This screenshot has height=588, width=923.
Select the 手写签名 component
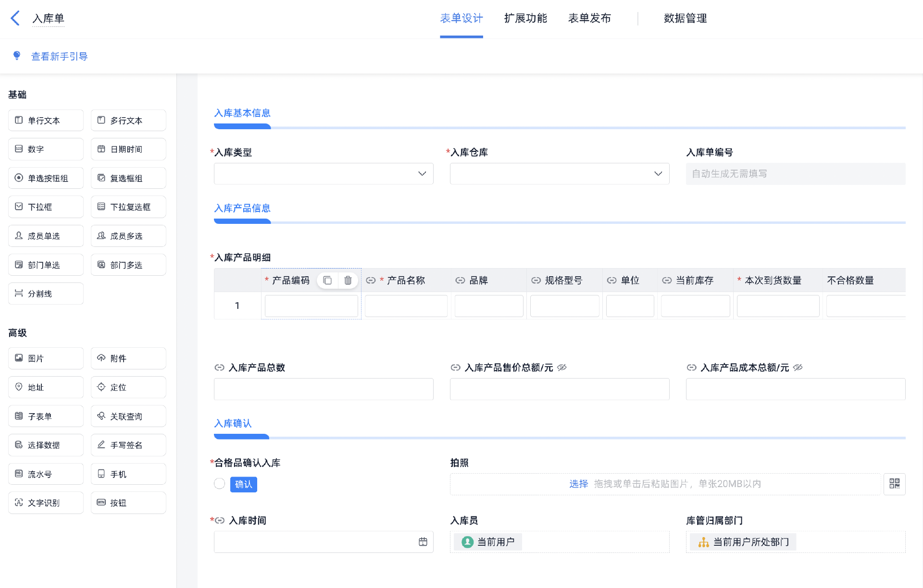(128, 445)
